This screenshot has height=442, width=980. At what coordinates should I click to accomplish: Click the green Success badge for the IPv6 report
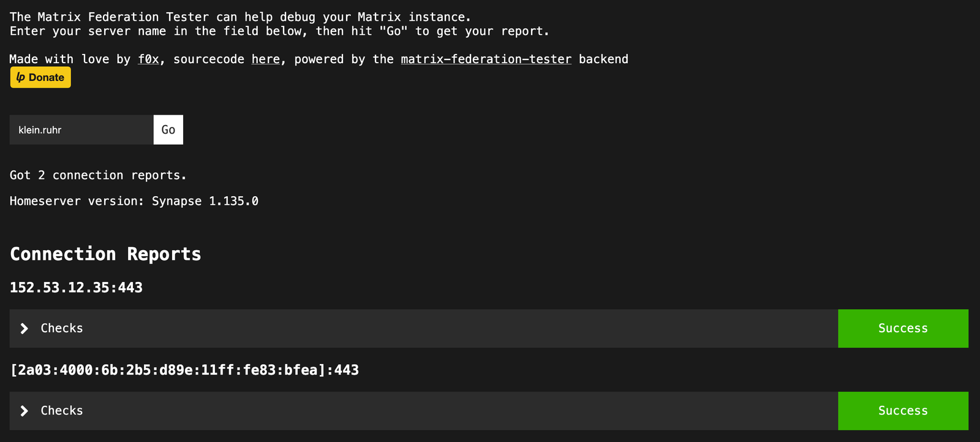point(903,411)
